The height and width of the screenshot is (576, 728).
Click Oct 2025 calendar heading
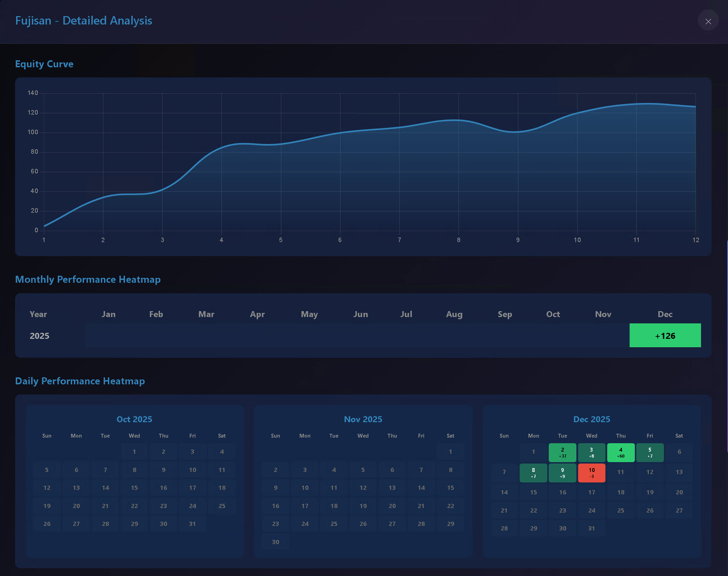click(x=134, y=419)
